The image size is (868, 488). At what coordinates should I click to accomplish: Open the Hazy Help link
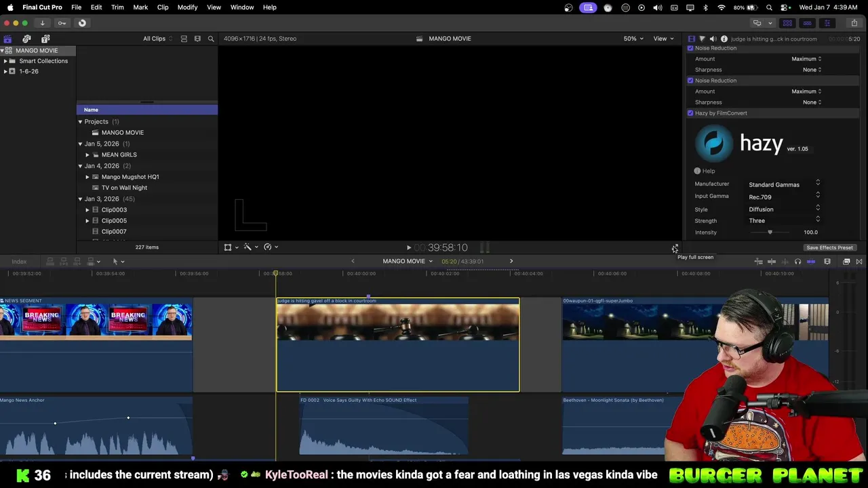point(705,171)
